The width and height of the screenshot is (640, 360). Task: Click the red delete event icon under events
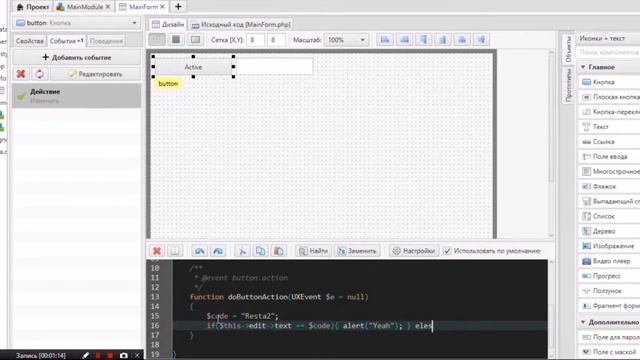21,74
